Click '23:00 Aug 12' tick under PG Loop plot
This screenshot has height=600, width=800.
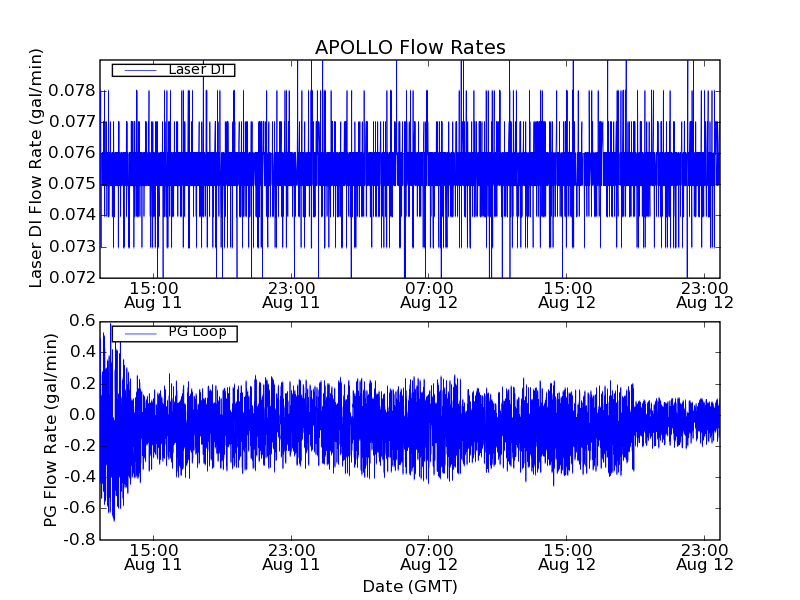[705, 557]
